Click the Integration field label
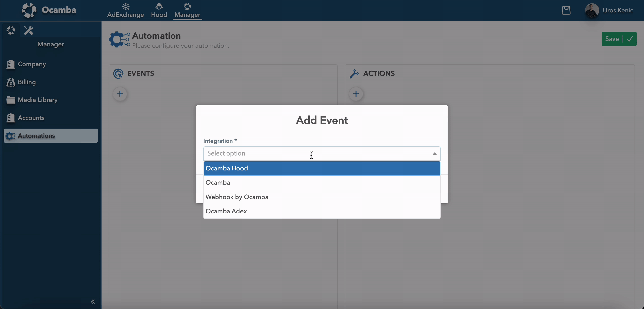This screenshot has height=309, width=644. (220, 141)
